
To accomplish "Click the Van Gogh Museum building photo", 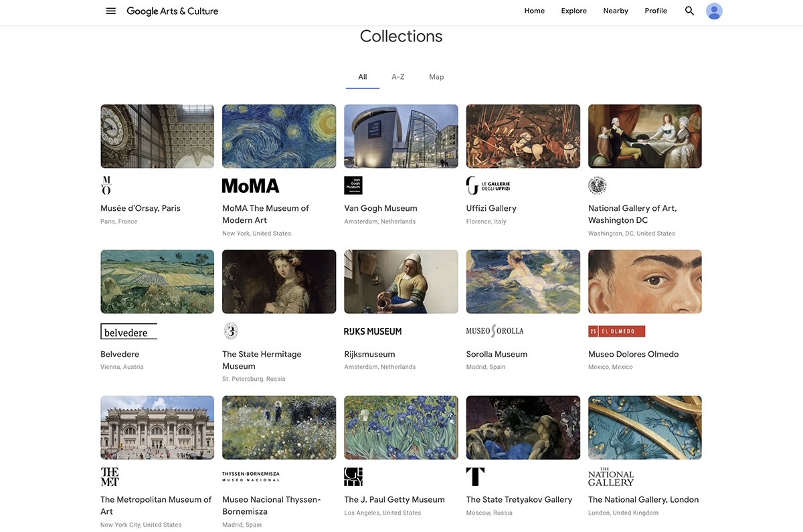I will point(401,136).
